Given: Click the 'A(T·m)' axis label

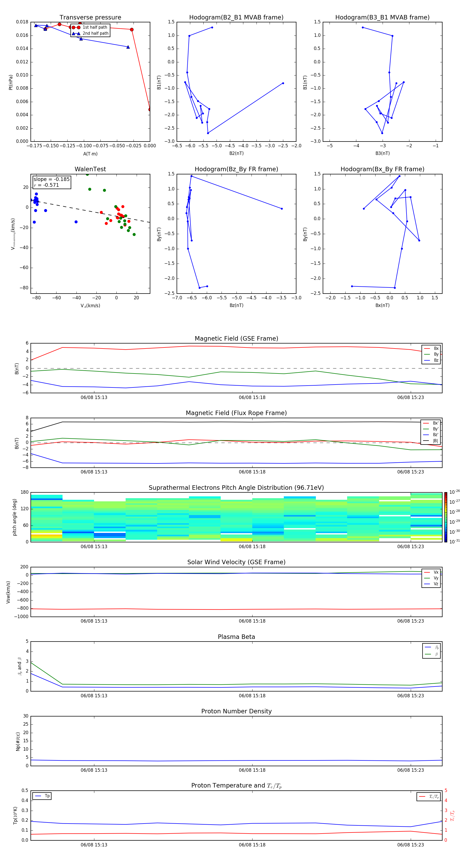Looking at the screenshot, I should (90, 154).
